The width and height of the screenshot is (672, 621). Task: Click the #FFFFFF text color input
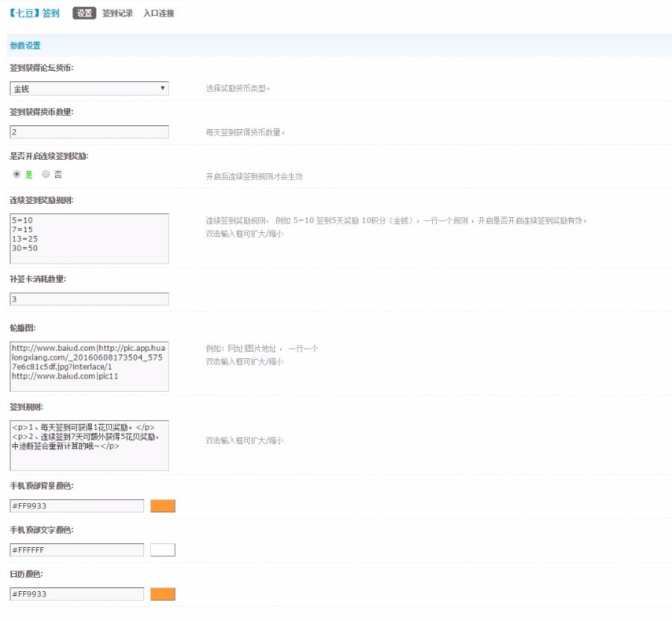tap(75, 549)
